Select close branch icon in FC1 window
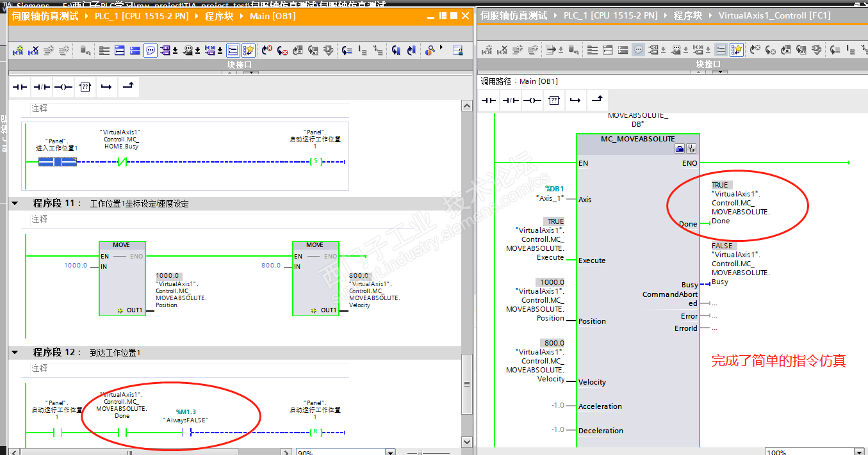The height and width of the screenshot is (455, 868). [597, 99]
